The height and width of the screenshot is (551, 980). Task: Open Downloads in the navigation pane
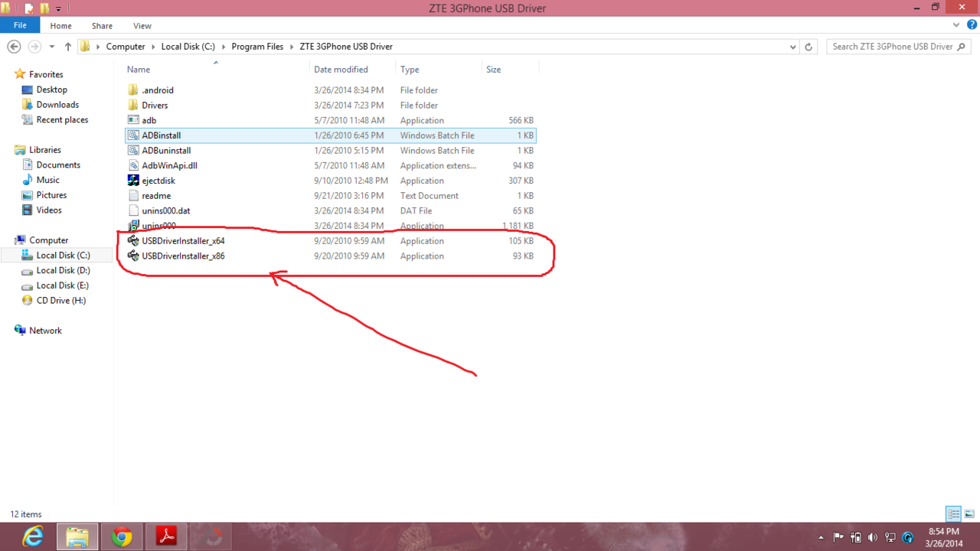coord(57,105)
